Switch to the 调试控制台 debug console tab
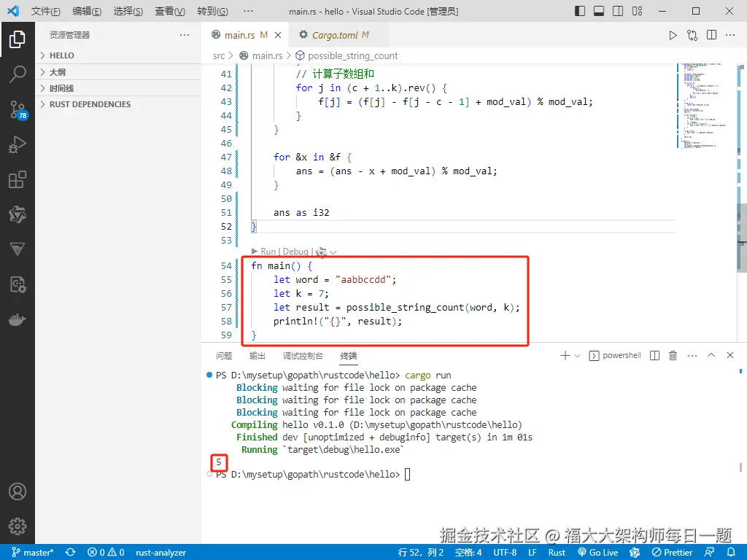 coord(303,356)
